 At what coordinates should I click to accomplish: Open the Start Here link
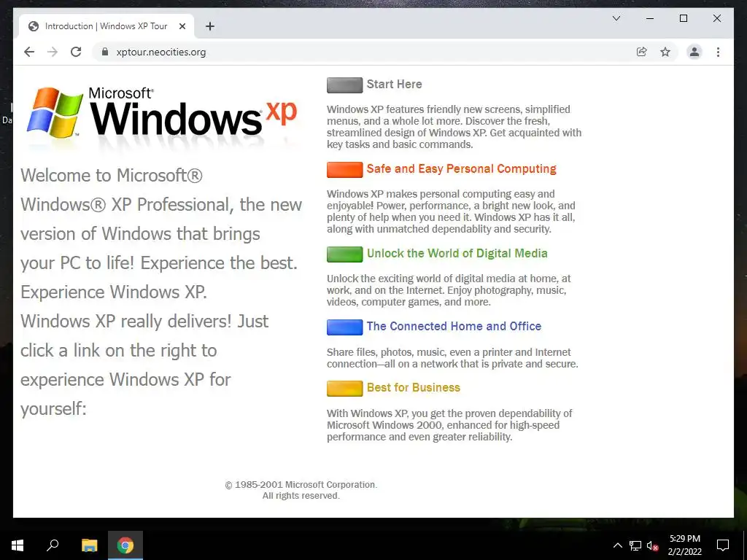[394, 85]
